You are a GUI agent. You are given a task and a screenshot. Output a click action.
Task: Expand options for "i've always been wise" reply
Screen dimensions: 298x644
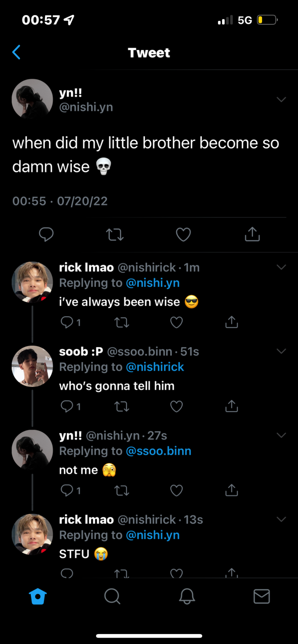pyautogui.click(x=281, y=267)
